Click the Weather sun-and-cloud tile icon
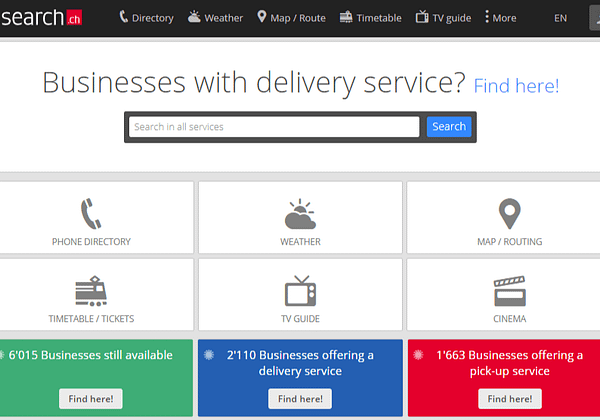The image size is (600, 420). (x=300, y=214)
